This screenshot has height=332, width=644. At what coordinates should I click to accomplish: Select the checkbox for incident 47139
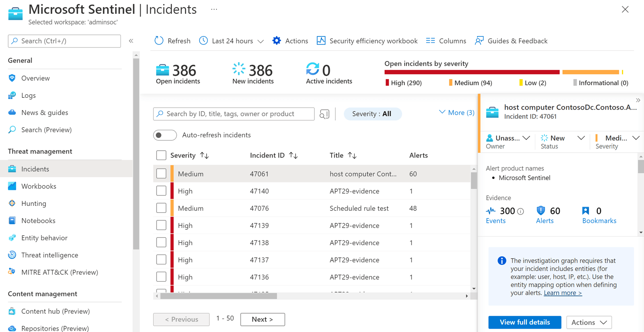click(161, 225)
